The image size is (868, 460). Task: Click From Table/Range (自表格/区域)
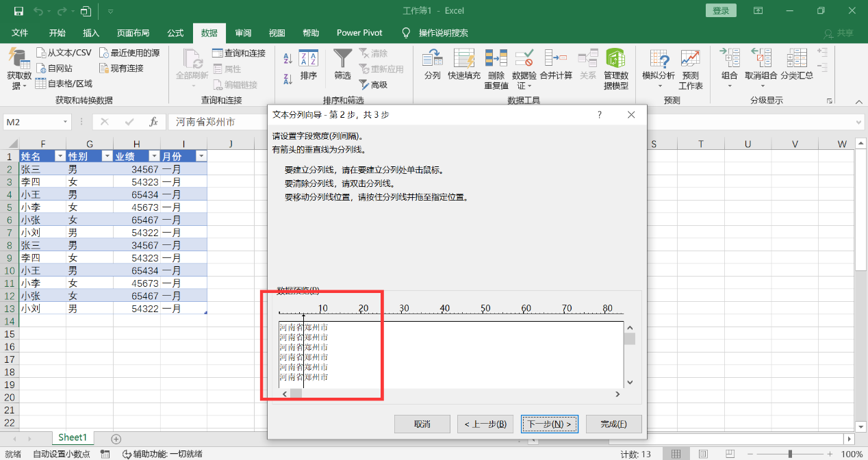click(x=64, y=84)
